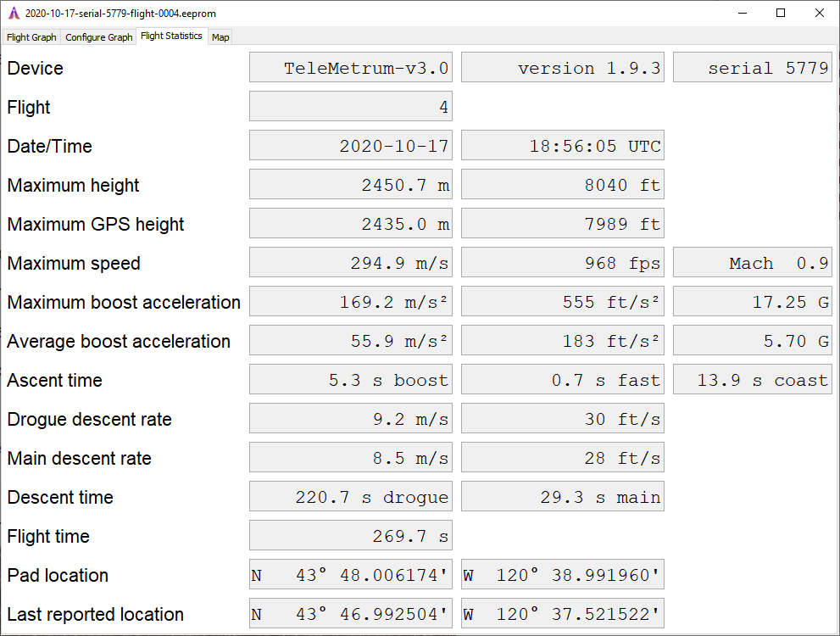Click the AltosUI rocket icon in title bar

(13, 13)
